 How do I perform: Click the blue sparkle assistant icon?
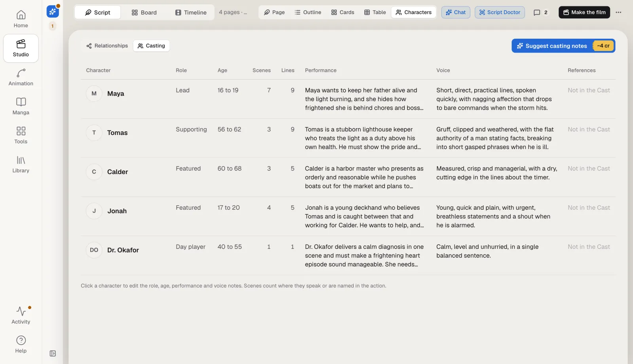[x=53, y=11]
